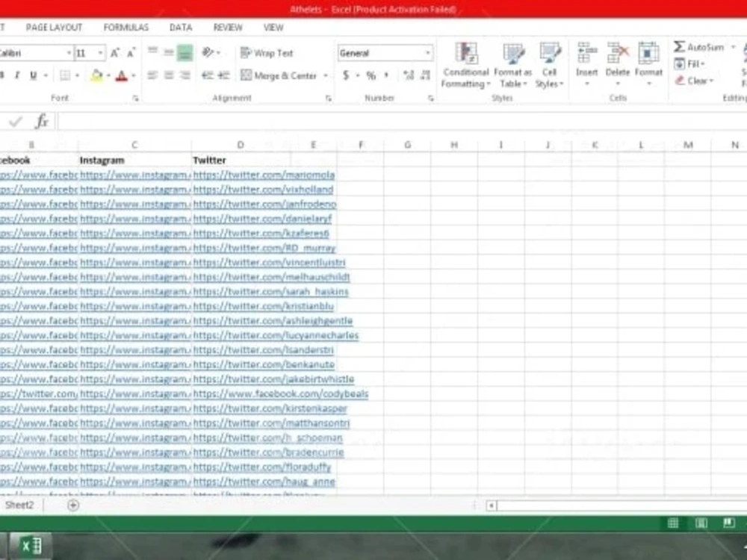
Task: Switch to Normal view in status bar
Action: point(673,523)
